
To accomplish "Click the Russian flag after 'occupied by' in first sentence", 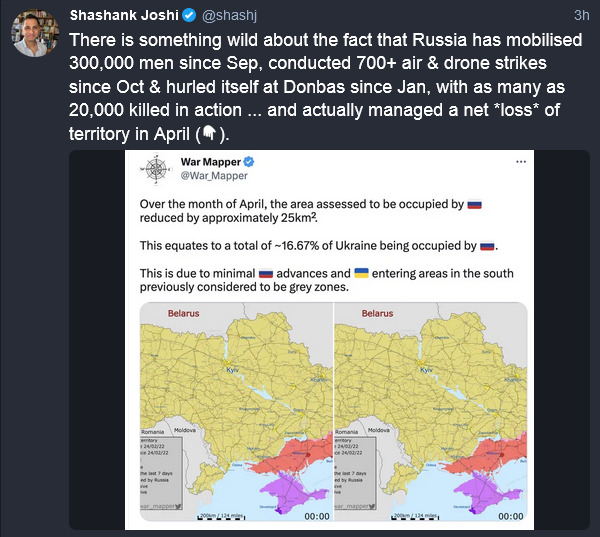I will [x=475, y=204].
